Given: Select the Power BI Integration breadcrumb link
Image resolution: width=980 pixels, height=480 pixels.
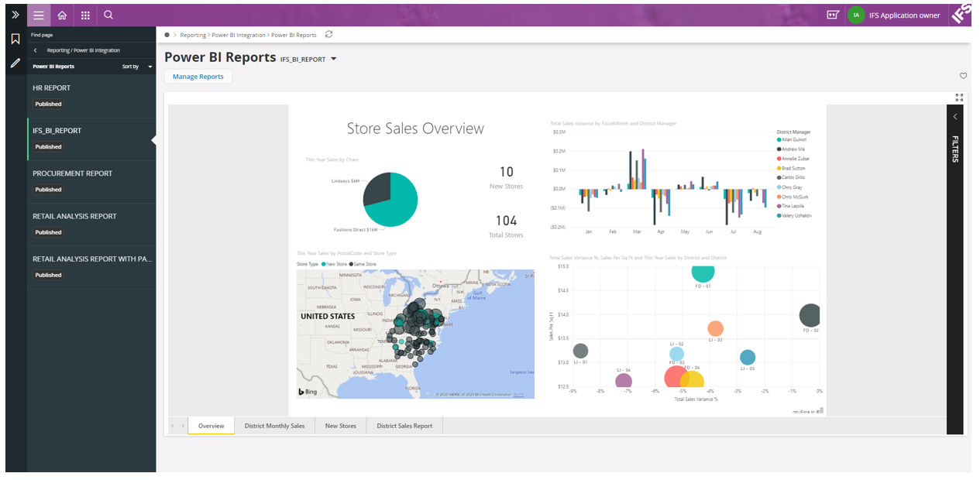Looking at the screenshot, I should click(x=238, y=35).
